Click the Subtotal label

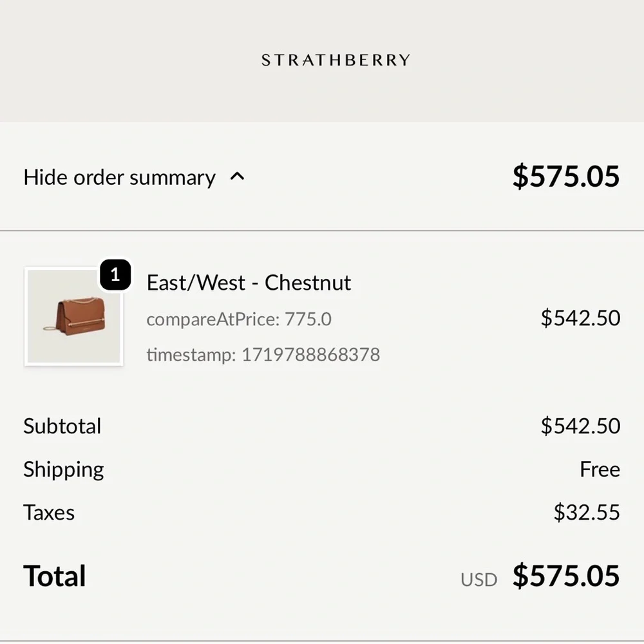tap(62, 426)
